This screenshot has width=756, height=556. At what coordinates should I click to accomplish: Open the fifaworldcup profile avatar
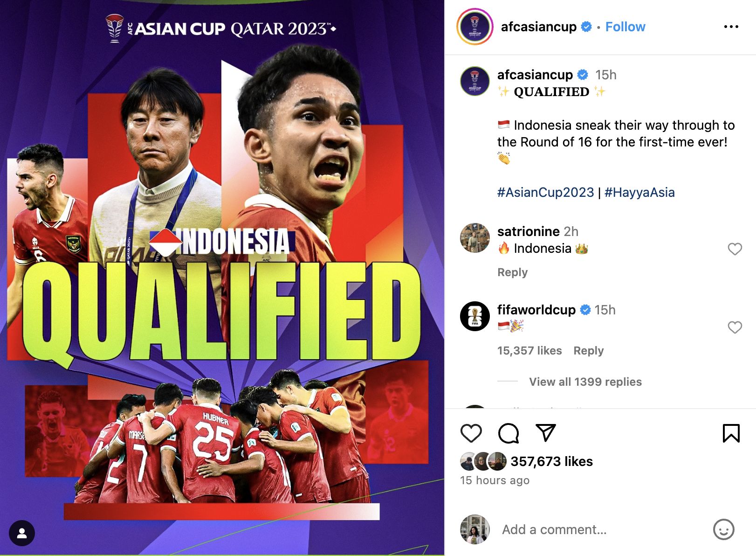474,316
